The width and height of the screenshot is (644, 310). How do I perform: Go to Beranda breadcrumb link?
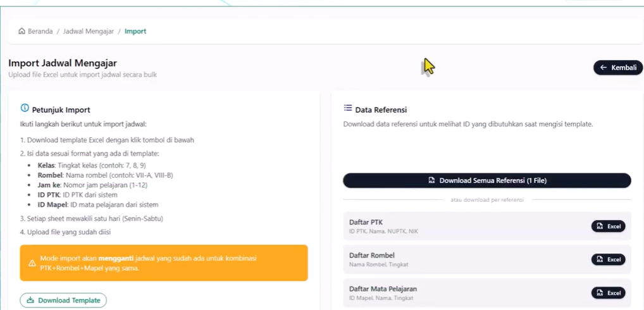click(40, 31)
